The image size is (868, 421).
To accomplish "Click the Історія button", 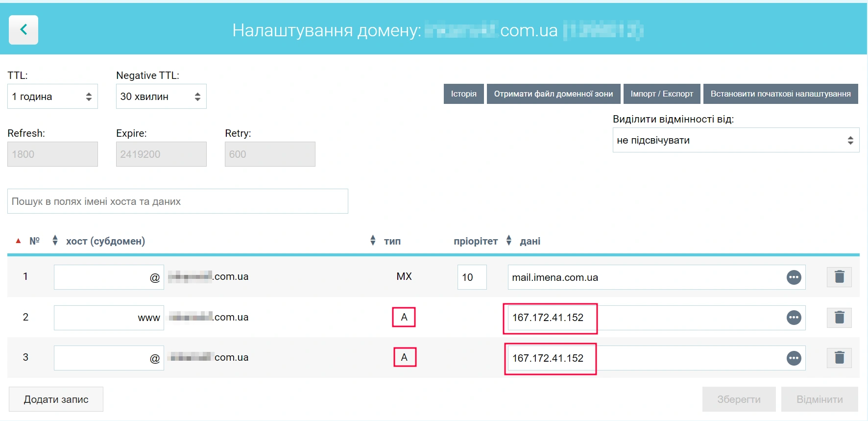I will click(463, 94).
